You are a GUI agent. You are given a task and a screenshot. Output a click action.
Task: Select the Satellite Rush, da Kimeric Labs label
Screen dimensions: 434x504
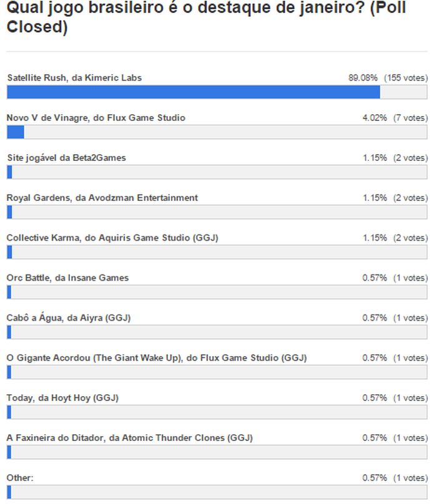(74, 78)
